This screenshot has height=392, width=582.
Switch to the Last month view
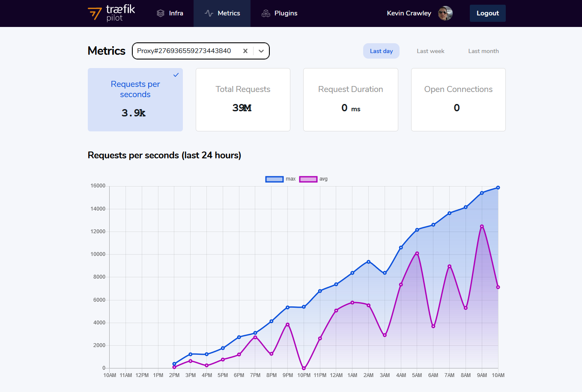tap(483, 50)
